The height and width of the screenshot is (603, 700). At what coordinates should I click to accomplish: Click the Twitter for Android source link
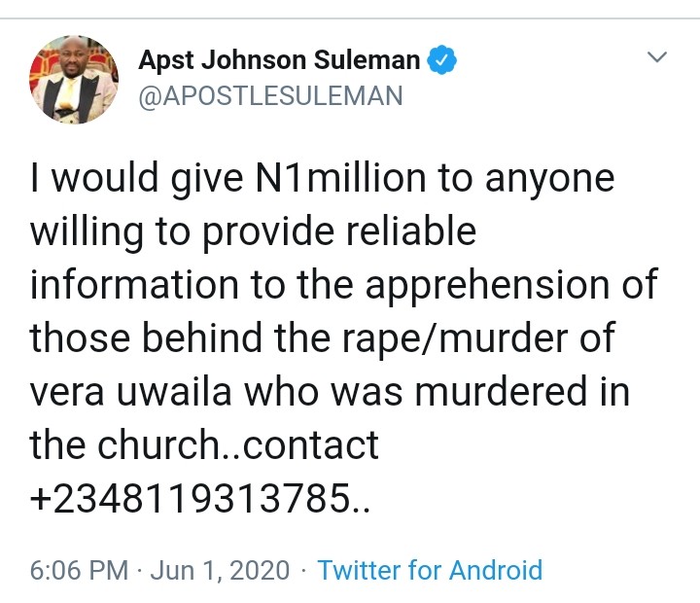coord(430,570)
